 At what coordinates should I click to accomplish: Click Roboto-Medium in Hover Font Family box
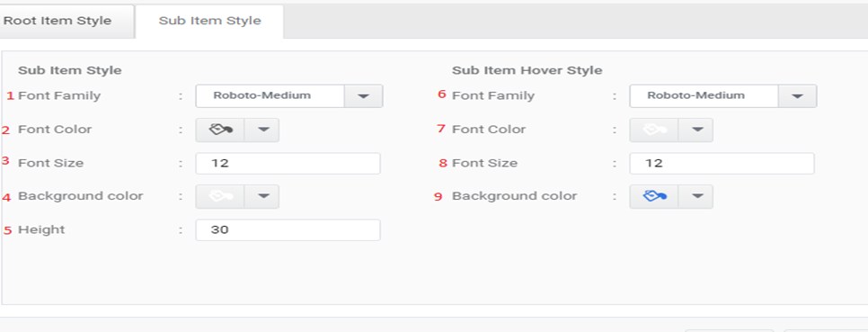695,95
